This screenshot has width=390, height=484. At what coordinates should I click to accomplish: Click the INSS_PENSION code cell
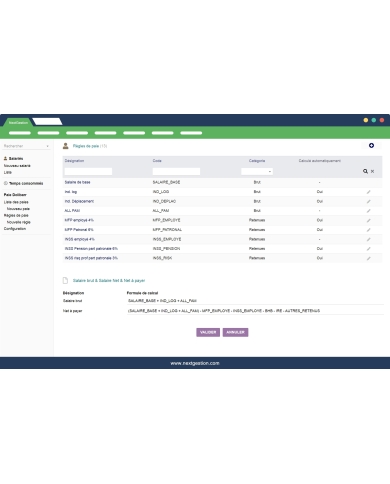[166, 249]
